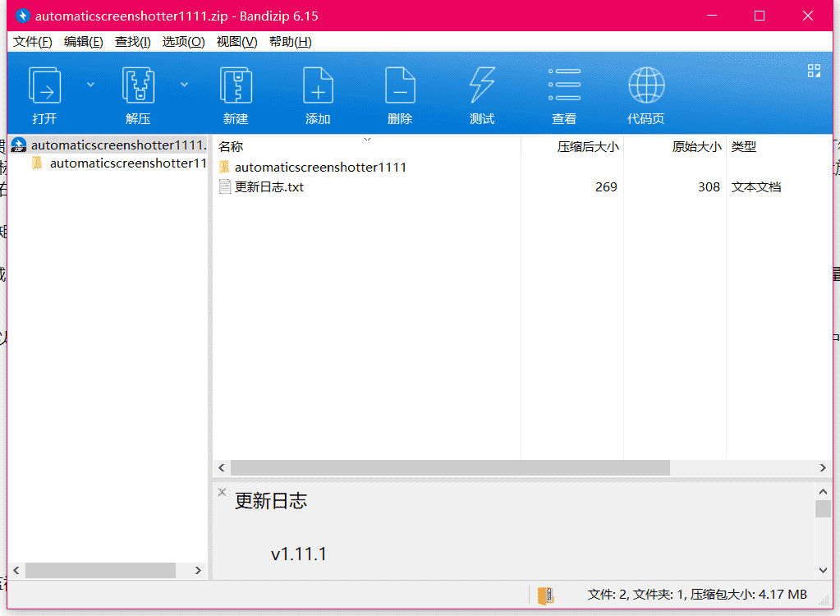
Task: Click the compressed size value 269
Action: point(606,187)
